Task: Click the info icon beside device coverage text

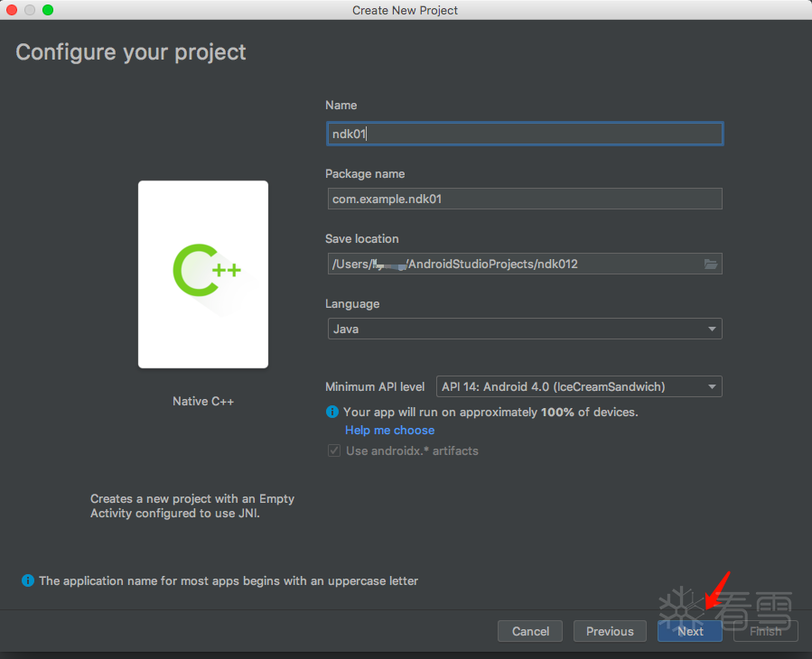Action: pos(332,412)
